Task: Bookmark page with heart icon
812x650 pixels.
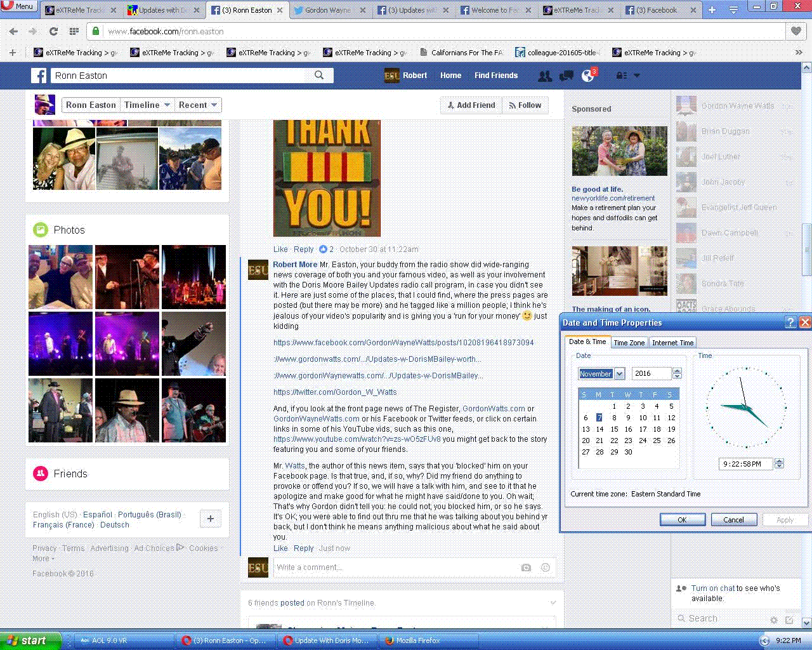Action: [x=796, y=31]
